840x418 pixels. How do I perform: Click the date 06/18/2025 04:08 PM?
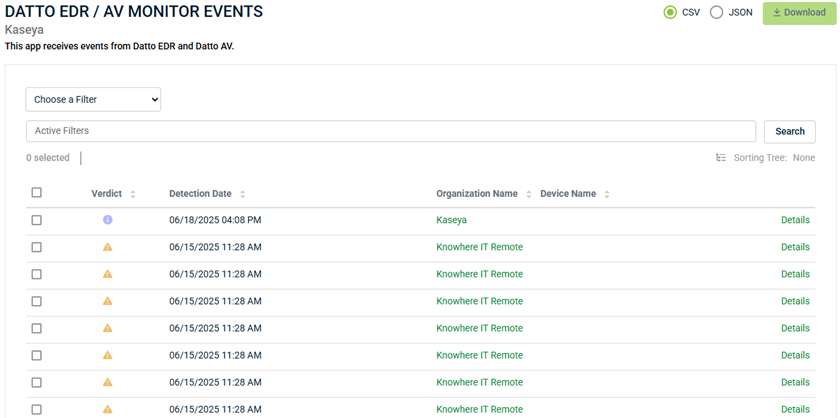(215, 220)
